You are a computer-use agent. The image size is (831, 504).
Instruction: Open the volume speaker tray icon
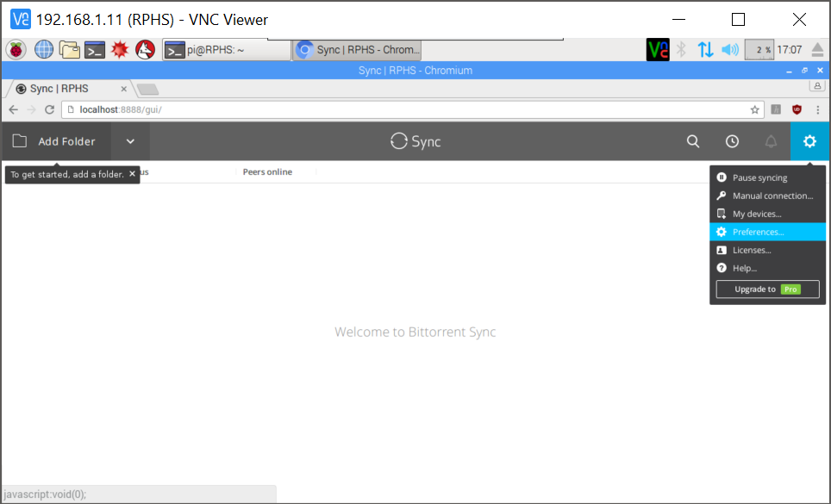(730, 50)
